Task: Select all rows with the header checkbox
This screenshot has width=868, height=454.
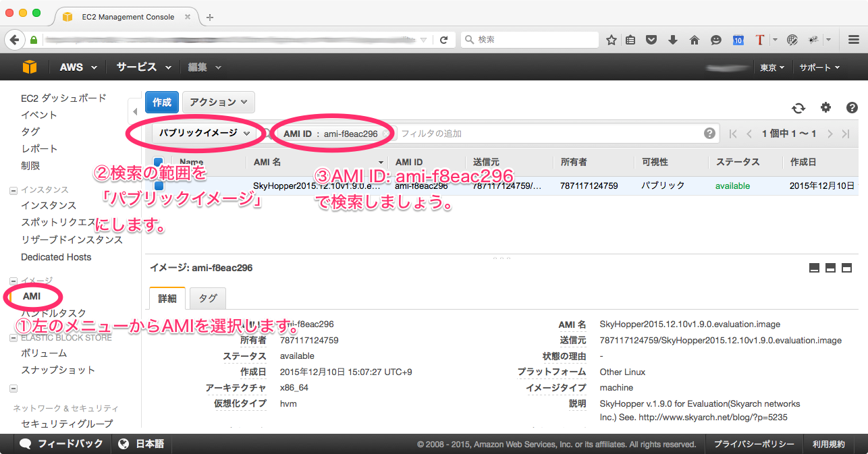Action: point(158,162)
